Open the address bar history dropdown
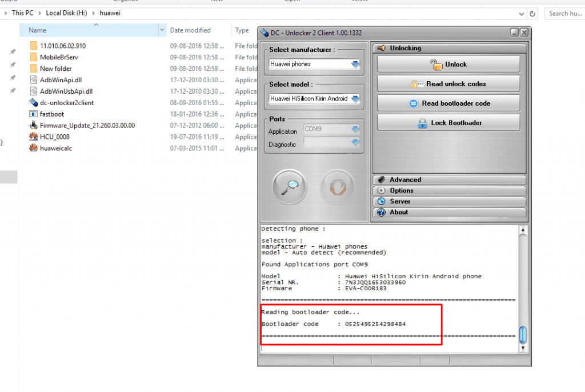Screen dimensions: 585x392 point(521,14)
